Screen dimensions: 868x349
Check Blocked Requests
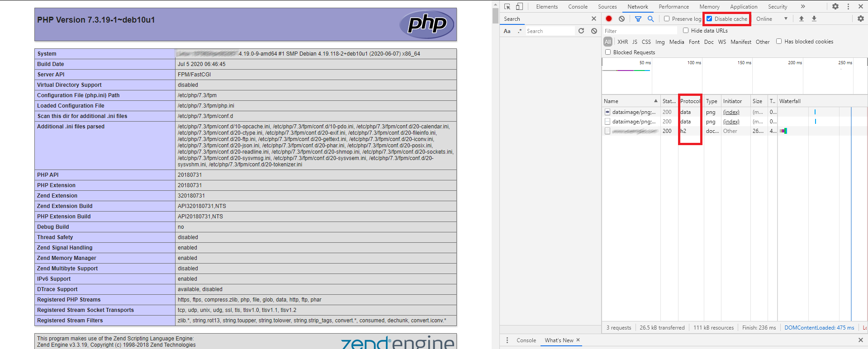(x=608, y=52)
